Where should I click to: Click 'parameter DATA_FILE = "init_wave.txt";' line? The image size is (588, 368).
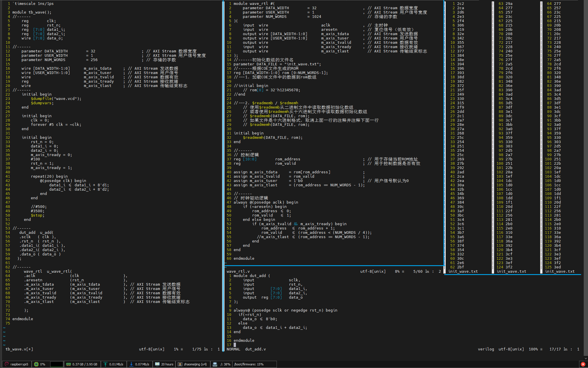[277, 64]
